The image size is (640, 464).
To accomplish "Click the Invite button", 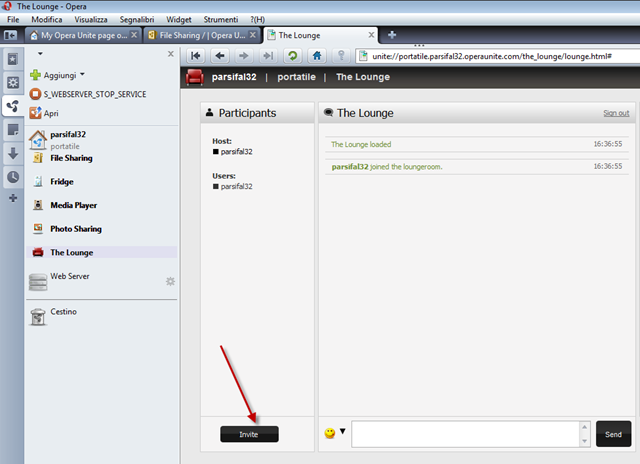I will (x=249, y=434).
